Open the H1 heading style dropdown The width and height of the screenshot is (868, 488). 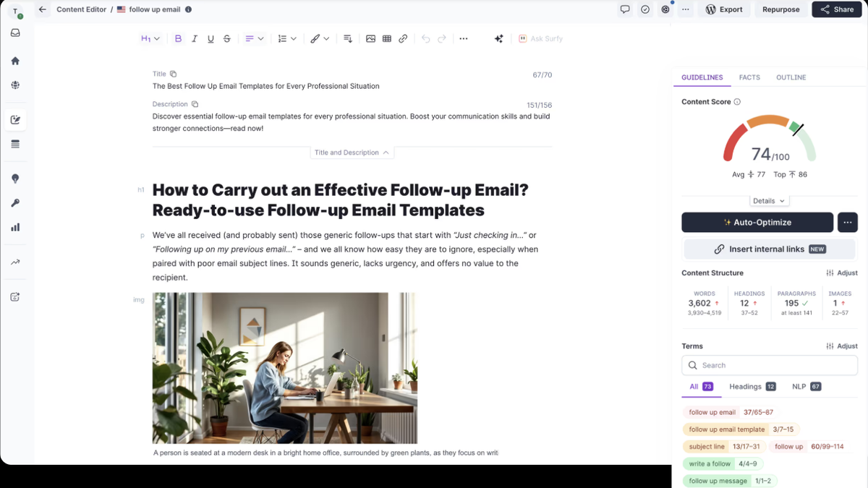tap(150, 38)
